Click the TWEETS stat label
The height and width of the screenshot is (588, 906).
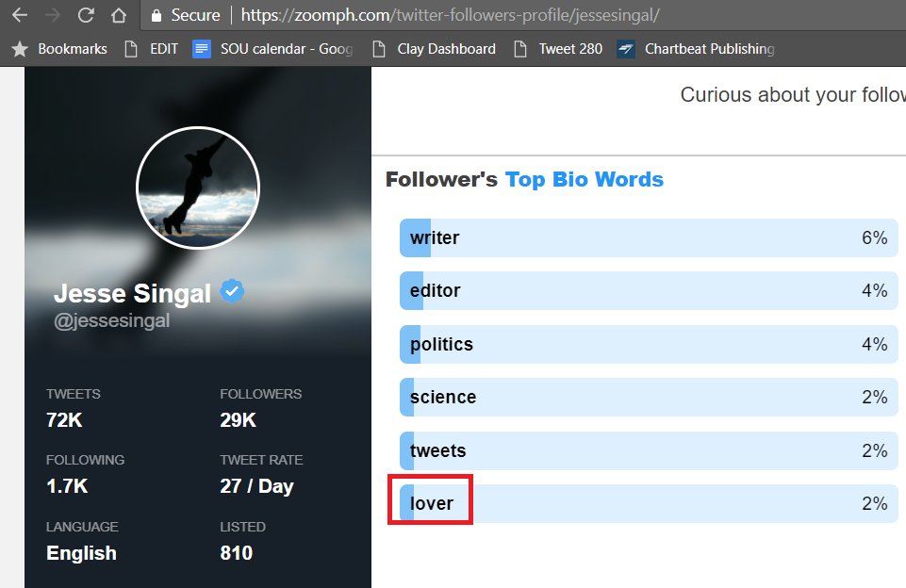(x=74, y=394)
